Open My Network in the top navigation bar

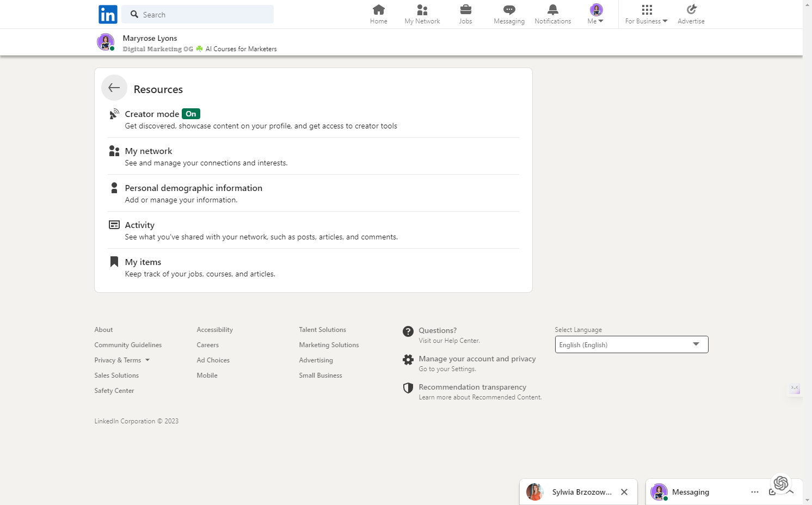click(422, 14)
